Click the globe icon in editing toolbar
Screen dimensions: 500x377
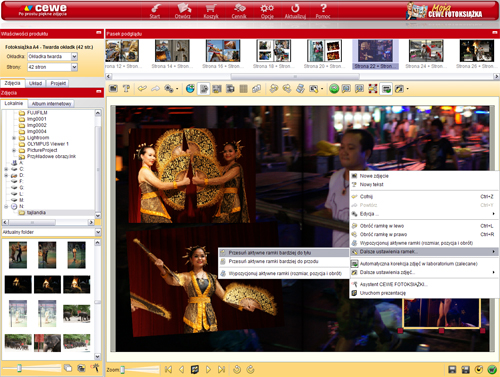click(x=190, y=89)
